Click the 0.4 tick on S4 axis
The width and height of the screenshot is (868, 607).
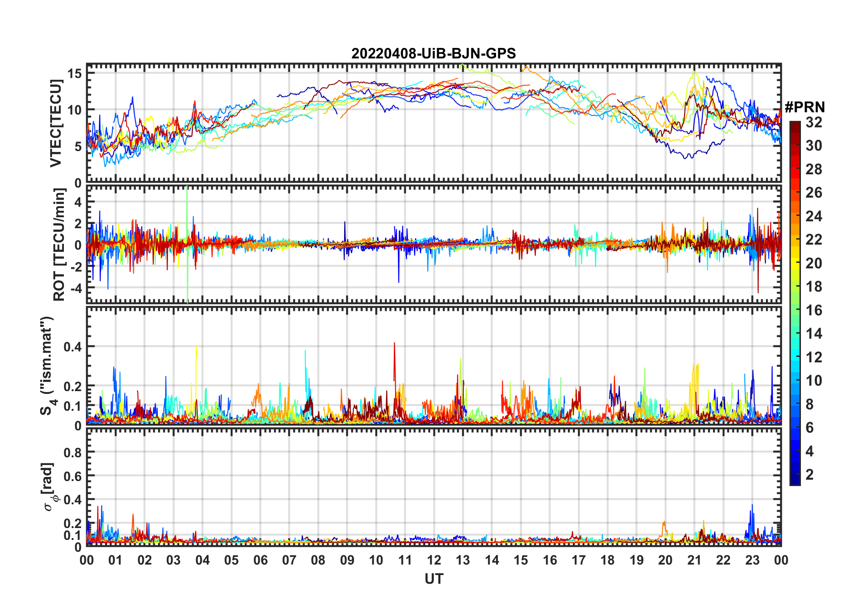coord(73,346)
